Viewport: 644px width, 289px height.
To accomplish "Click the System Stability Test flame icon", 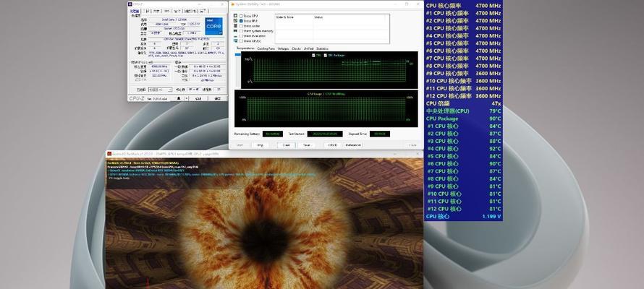I will point(232,4).
